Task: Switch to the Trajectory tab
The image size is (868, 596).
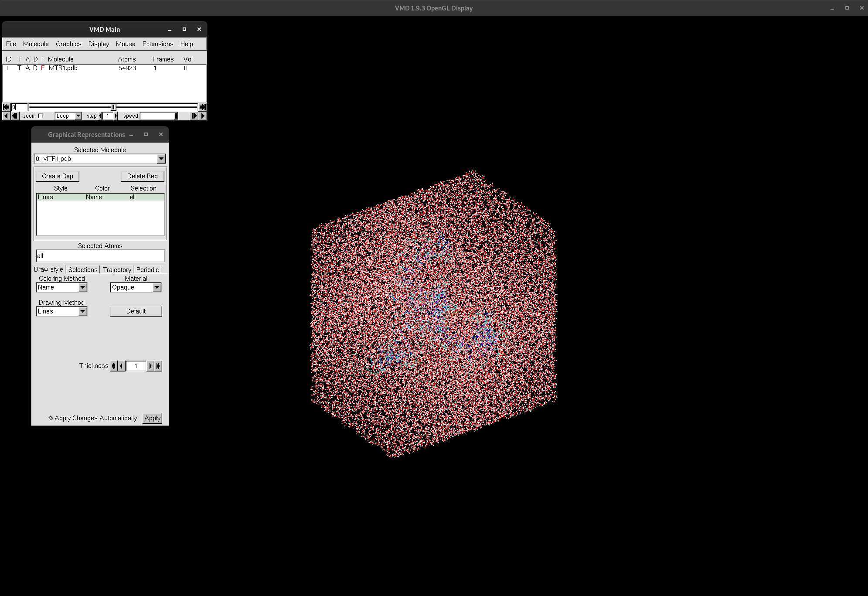Action: point(117,269)
